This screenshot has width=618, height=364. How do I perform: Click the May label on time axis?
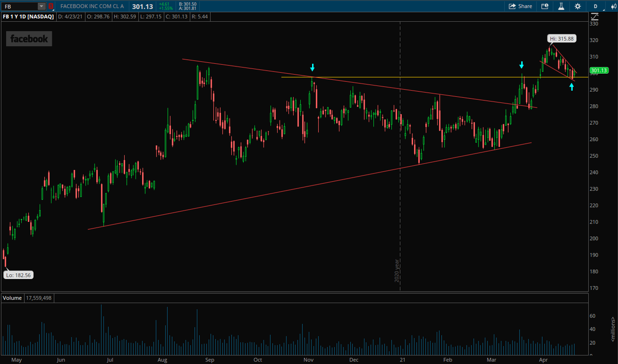(17, 359)
